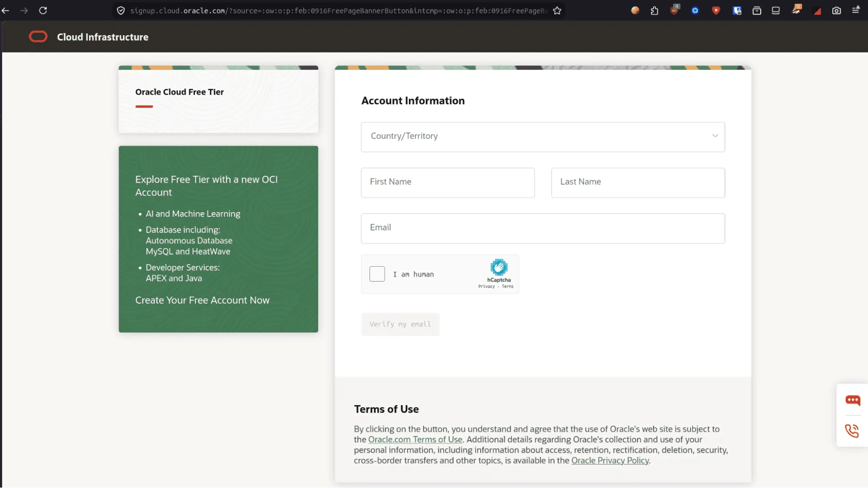Reload the Oracle signup page
Image resolution: width=868 pixels, height=488 pixels.
43,10
